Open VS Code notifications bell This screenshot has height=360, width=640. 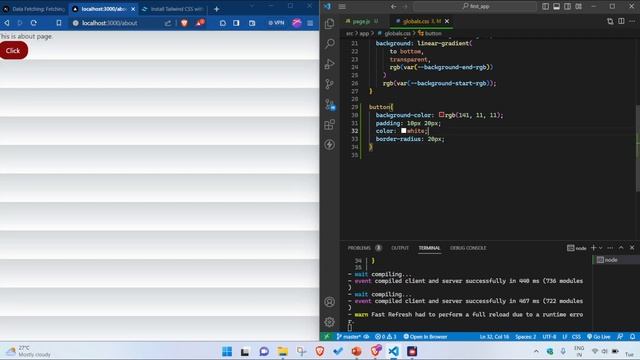click(632, 337)
